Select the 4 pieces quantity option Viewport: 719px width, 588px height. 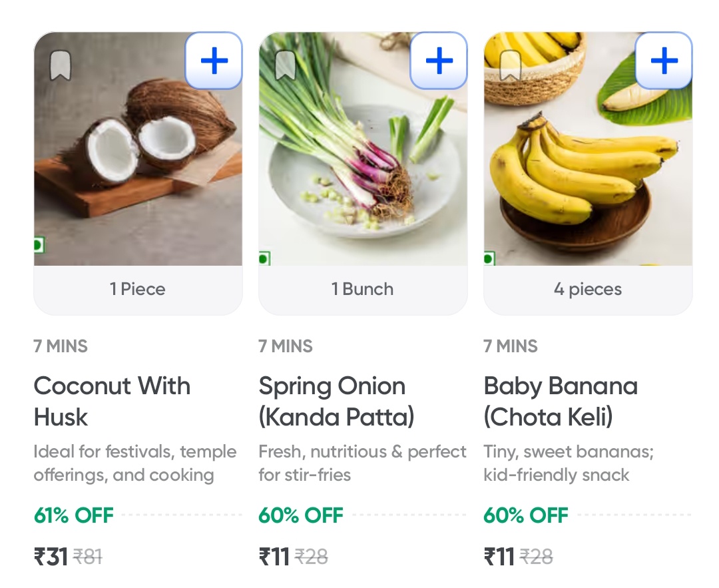pyautogui.click(x=588, y=290)
